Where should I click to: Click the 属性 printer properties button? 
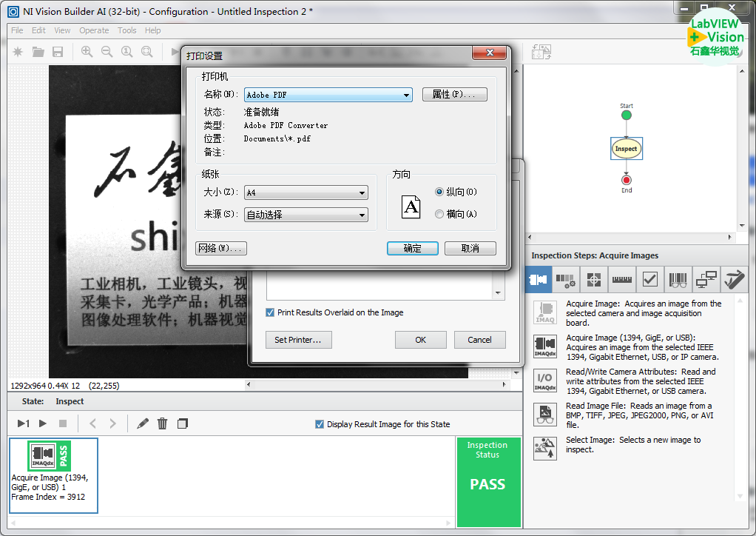(454, 95)
